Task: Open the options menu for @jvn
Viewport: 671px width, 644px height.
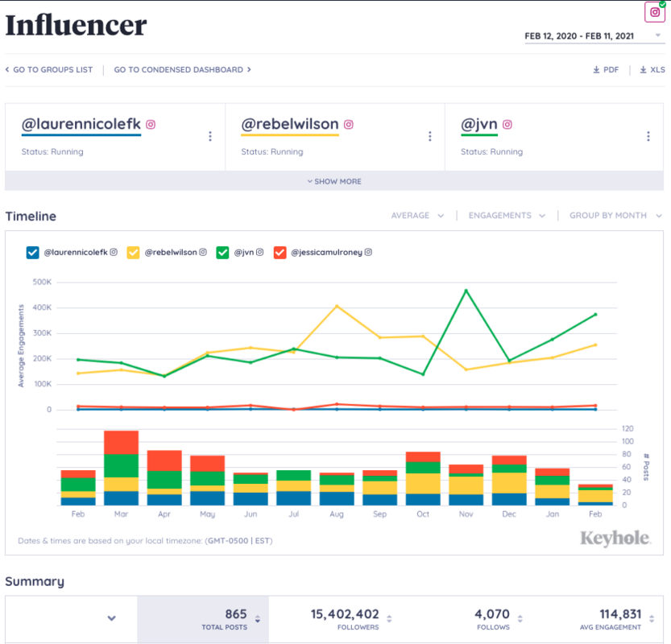Action: [650, 136]
